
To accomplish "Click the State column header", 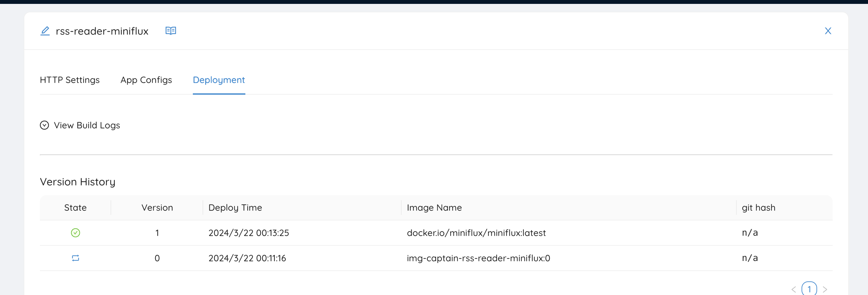I will pyautogui.click(x=76, y=208).
